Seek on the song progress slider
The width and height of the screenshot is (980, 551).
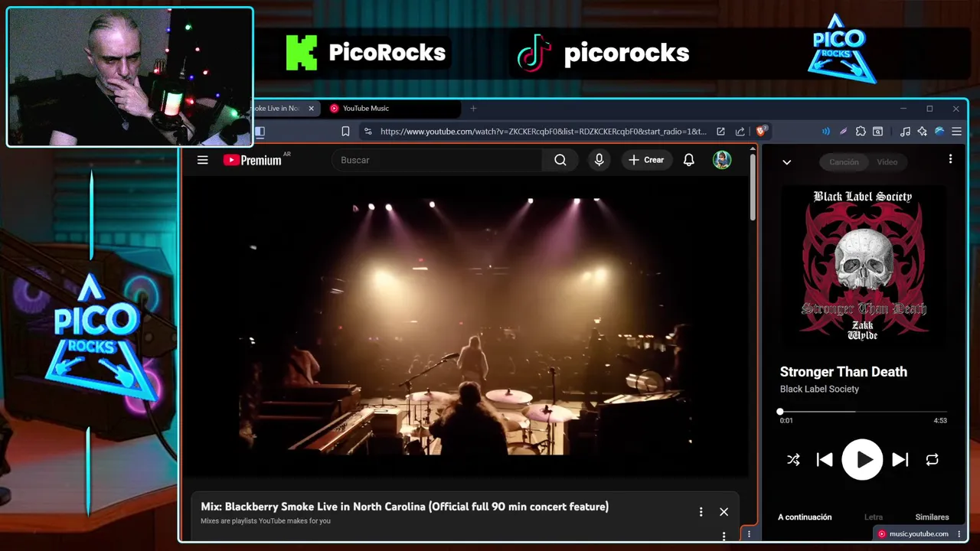click(863, 412)
